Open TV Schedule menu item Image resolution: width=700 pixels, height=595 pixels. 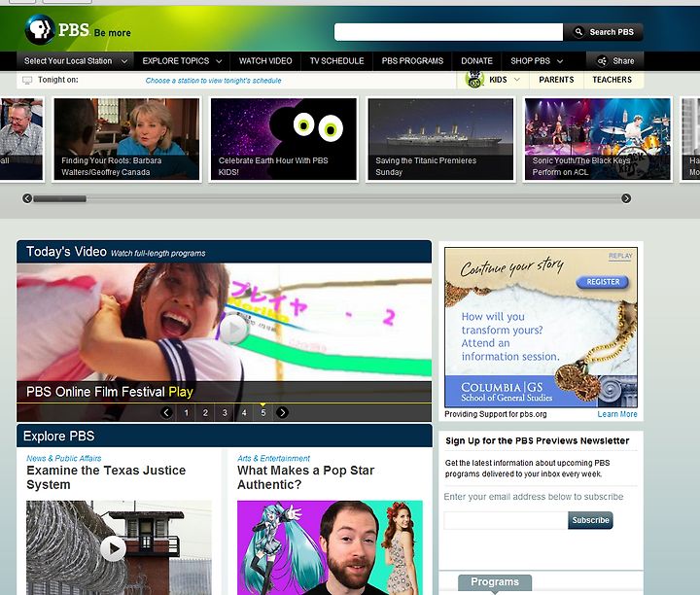(x=337, y=61)
